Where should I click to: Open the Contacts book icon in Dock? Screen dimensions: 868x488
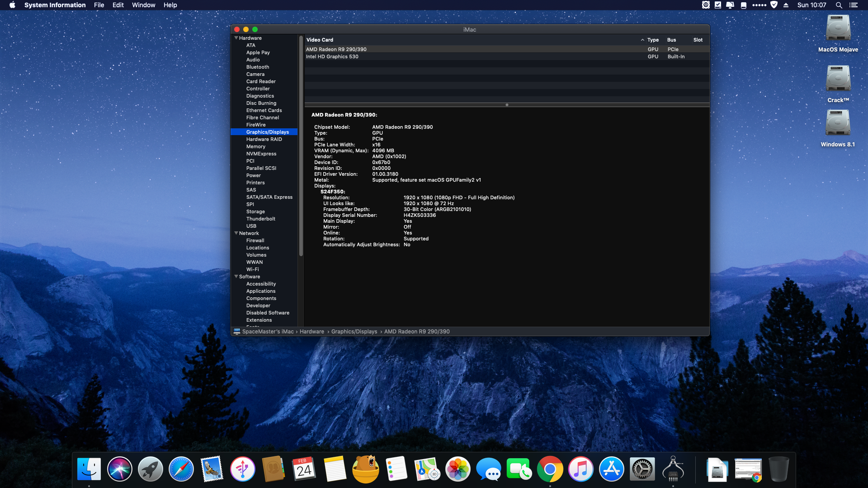[274, 469]
